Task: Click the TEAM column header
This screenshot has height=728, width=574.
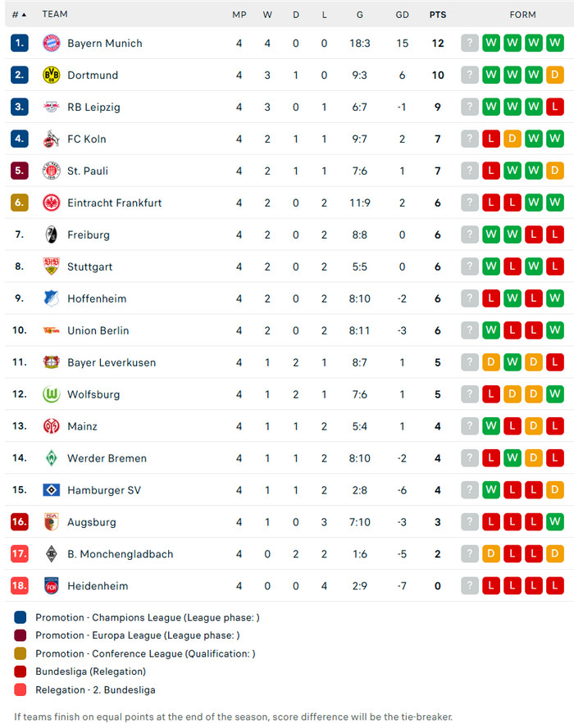Action: click(55, 15)
